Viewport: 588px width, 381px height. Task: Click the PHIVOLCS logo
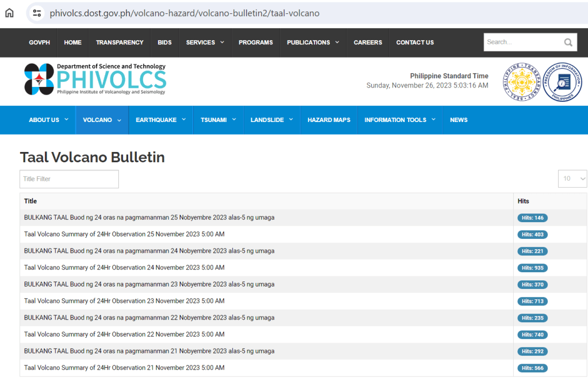coord(95,79)
